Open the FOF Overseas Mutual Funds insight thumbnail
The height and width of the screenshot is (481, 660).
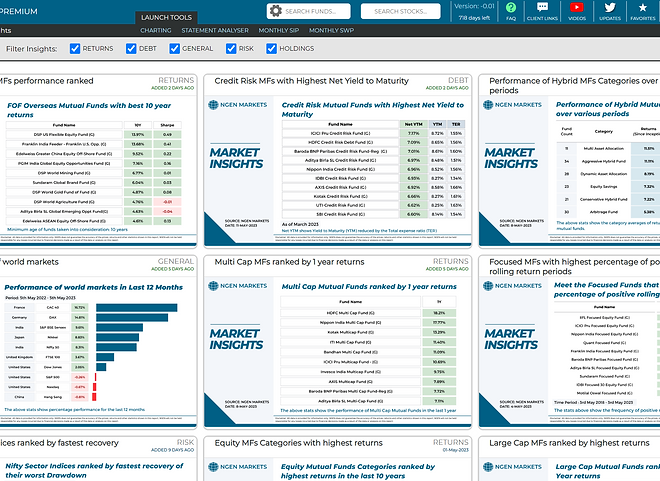tap(98, 172)
